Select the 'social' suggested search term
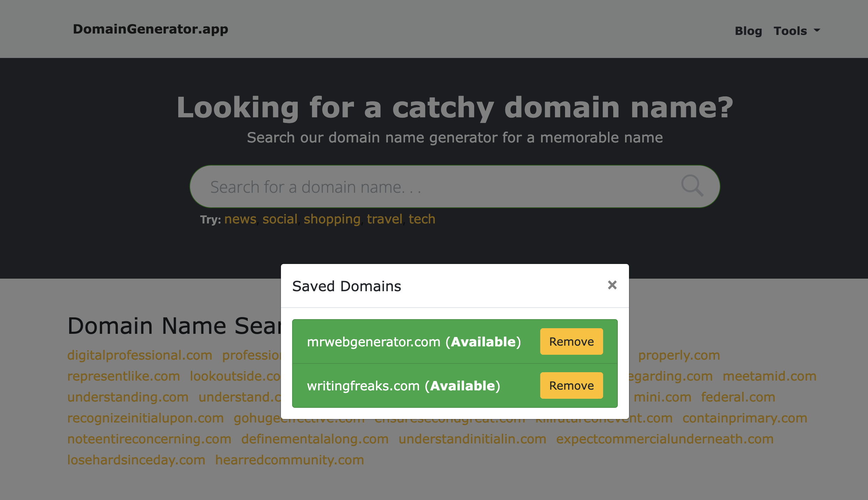 [280, 219]
